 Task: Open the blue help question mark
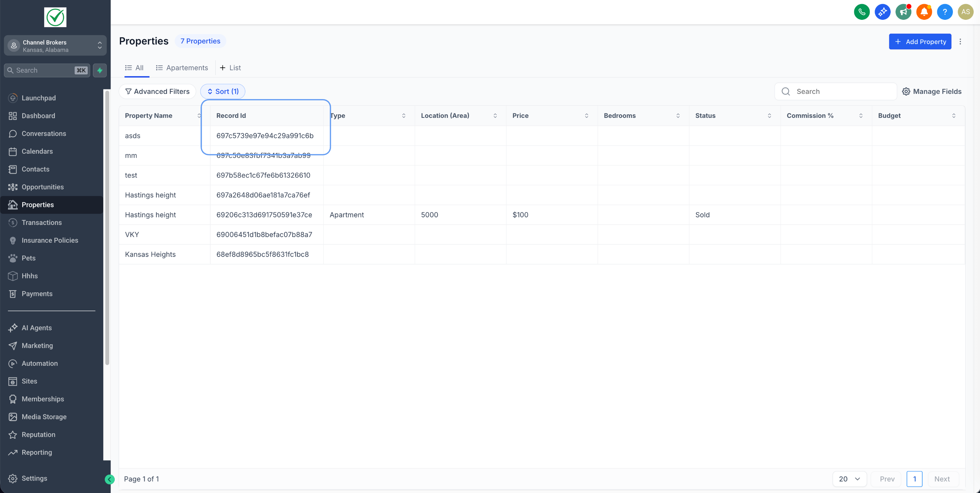point(945,12)
